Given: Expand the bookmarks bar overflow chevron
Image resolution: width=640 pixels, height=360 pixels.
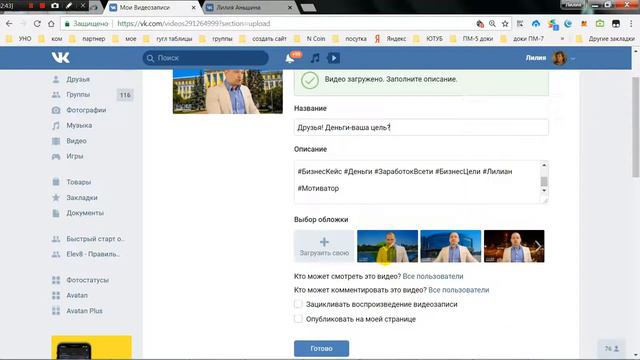Looking at the screenshot, I should point(562,39).
